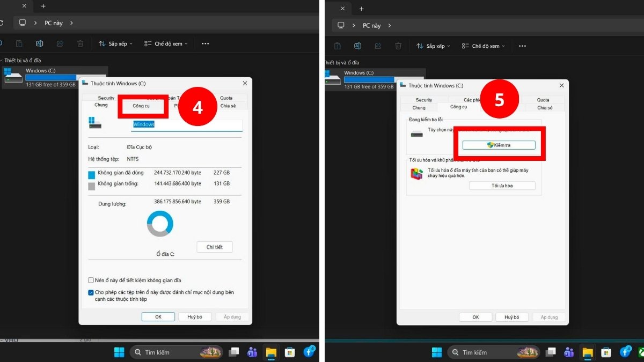Select Windows (C:) drive in left screenshot

point(55,78)
